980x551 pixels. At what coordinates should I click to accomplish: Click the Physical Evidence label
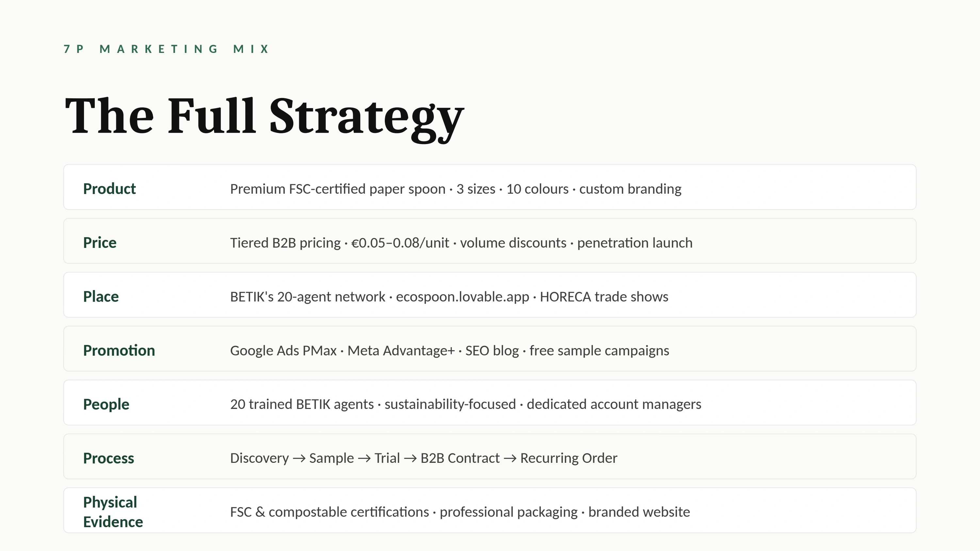(113, 512)
